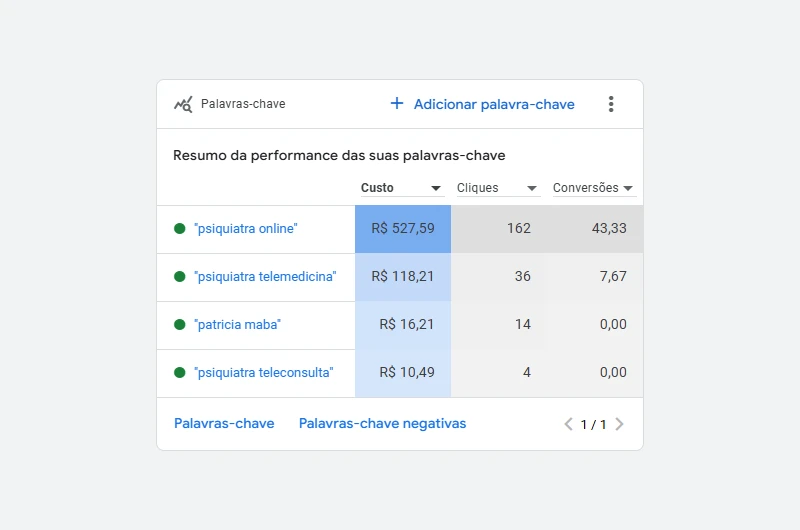Go to next page arrow
Screen dimensions: 800x530
point(619,424)
